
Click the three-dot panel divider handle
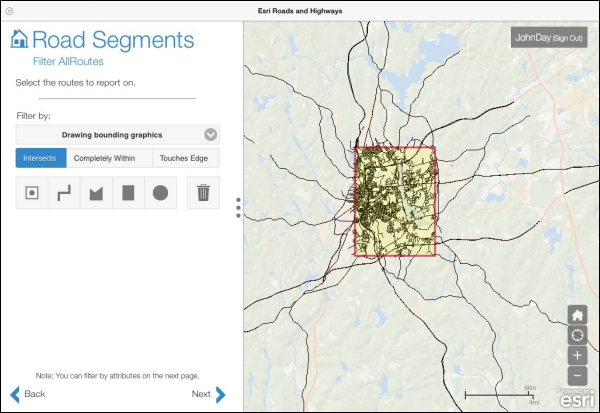(238, 207)
